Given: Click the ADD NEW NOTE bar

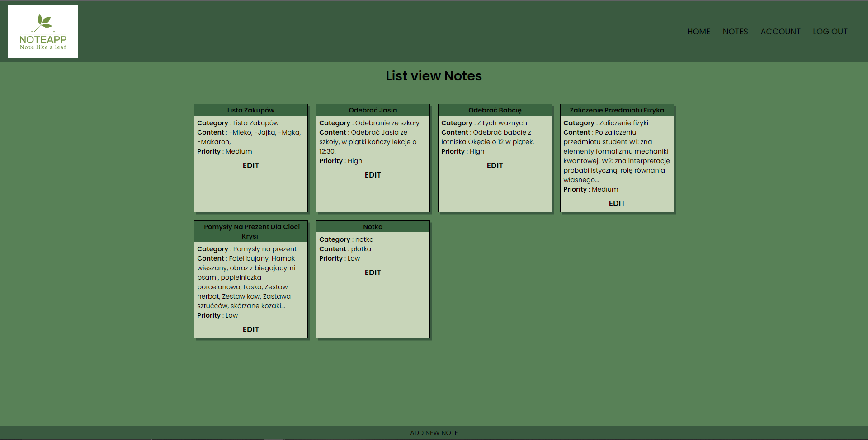Looking at the screenshot, I should [x=434, y=432].
